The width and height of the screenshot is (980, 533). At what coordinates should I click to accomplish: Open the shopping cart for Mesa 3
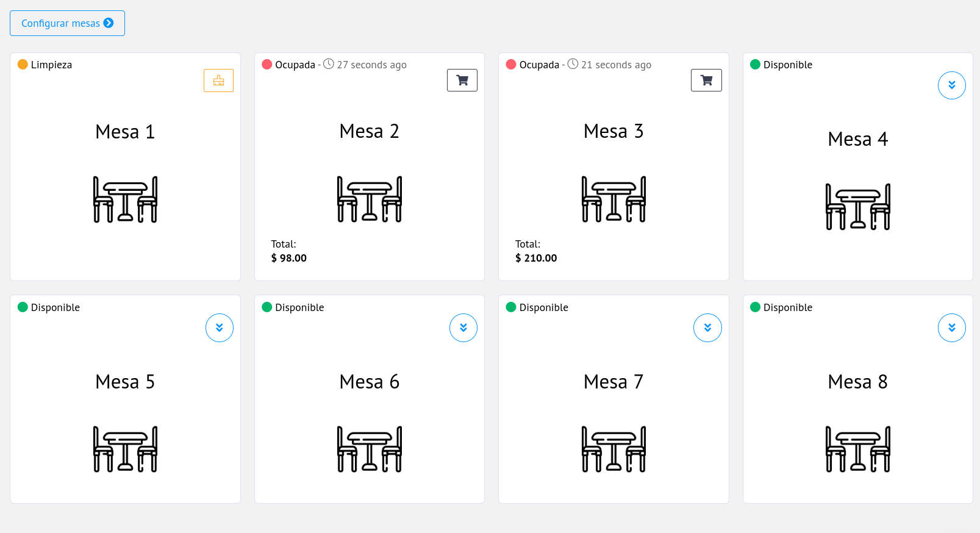(706, 80)
